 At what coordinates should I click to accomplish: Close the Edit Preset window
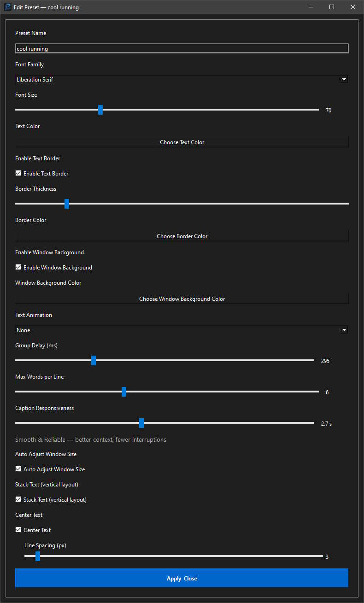(353, 7)
